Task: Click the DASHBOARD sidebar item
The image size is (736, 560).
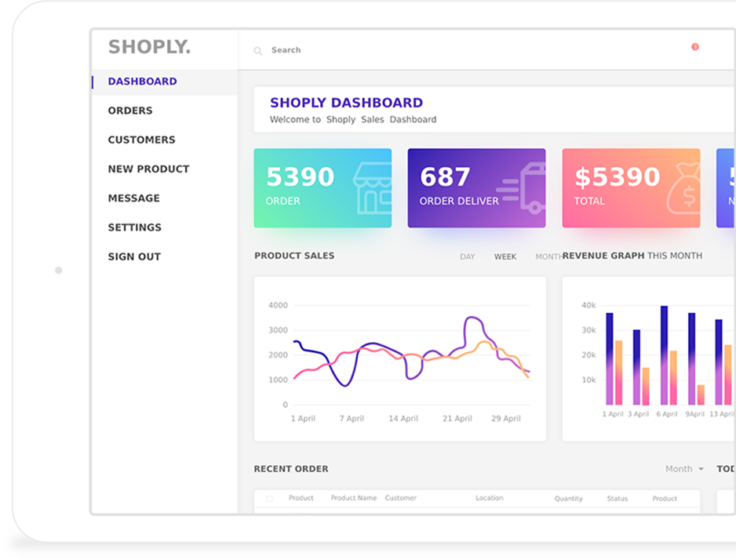Action: (x=142, y=82)
